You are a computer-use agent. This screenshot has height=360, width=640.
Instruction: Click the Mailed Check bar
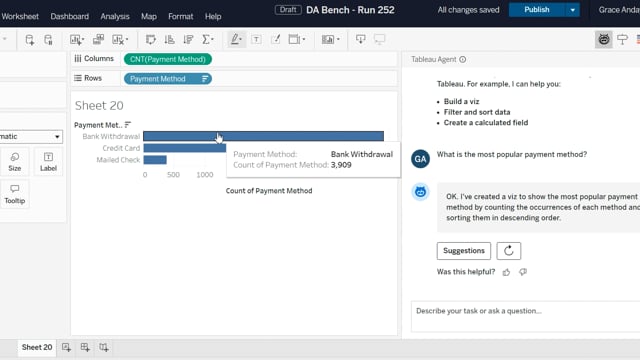coord(155,160)
